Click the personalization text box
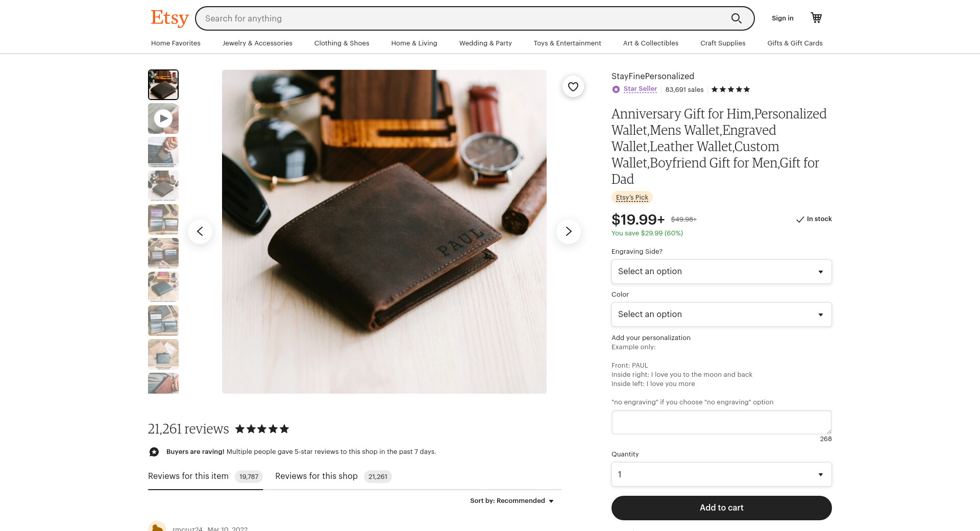The image size is (980, 531). (721, 422)
